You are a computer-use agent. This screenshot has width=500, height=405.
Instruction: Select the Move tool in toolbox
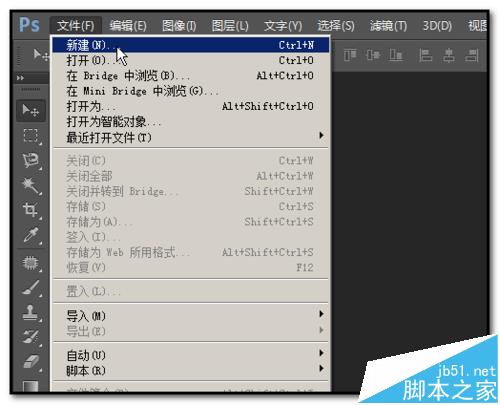click(30, 110)
